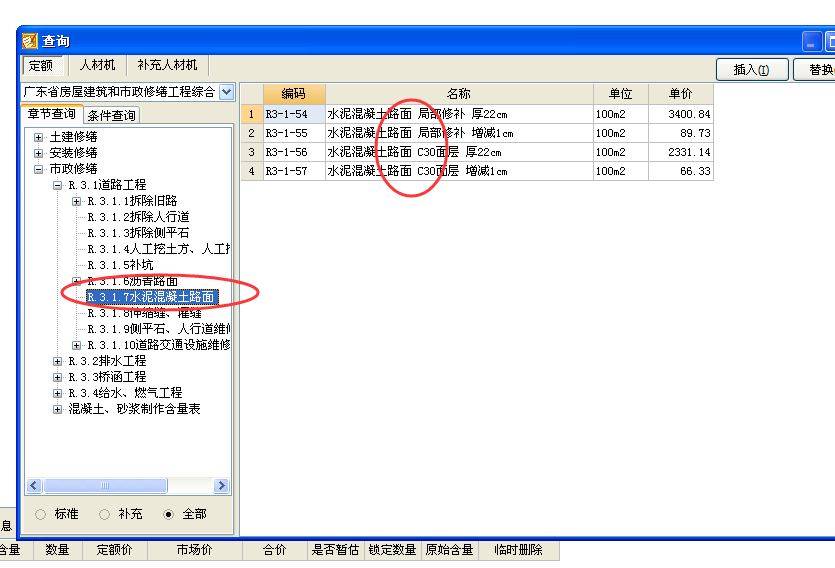The image size is (835, 568).
Task: Select R.3.1.4人工挖土方 tree item
Action: 159,249
